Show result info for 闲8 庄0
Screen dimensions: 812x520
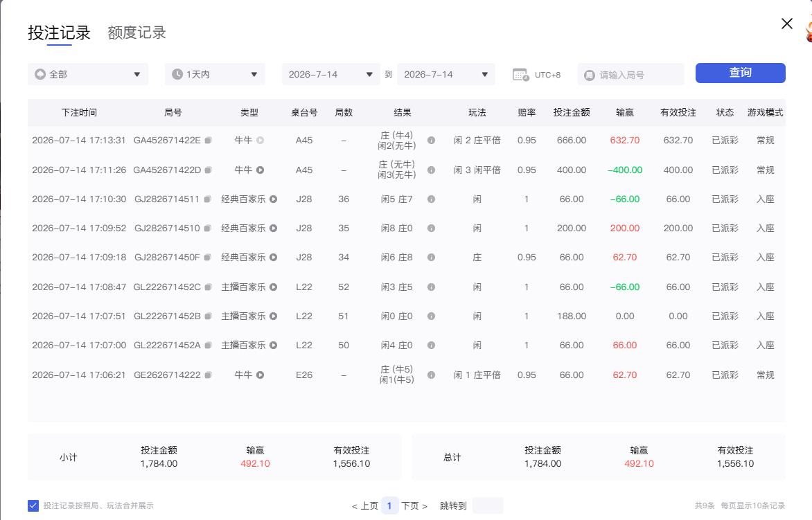[431, 228]
